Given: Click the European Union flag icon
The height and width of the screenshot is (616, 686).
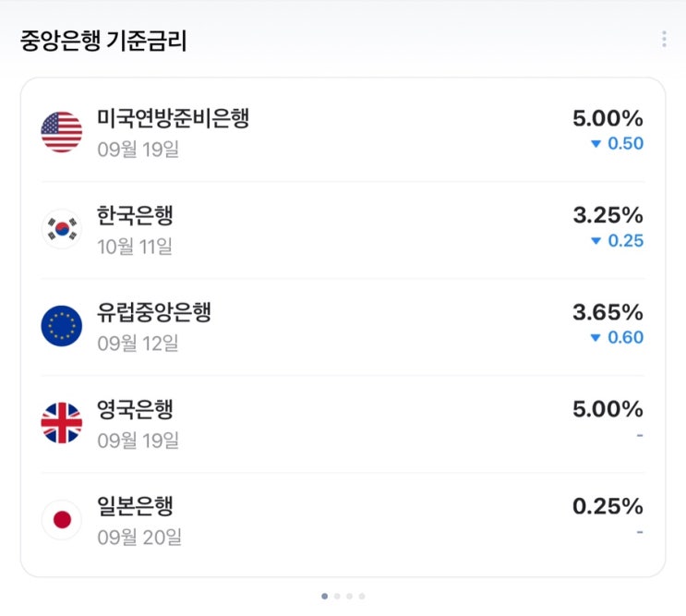Looking at the screenshot, I should pyautogui.click(x=62, y=326).
